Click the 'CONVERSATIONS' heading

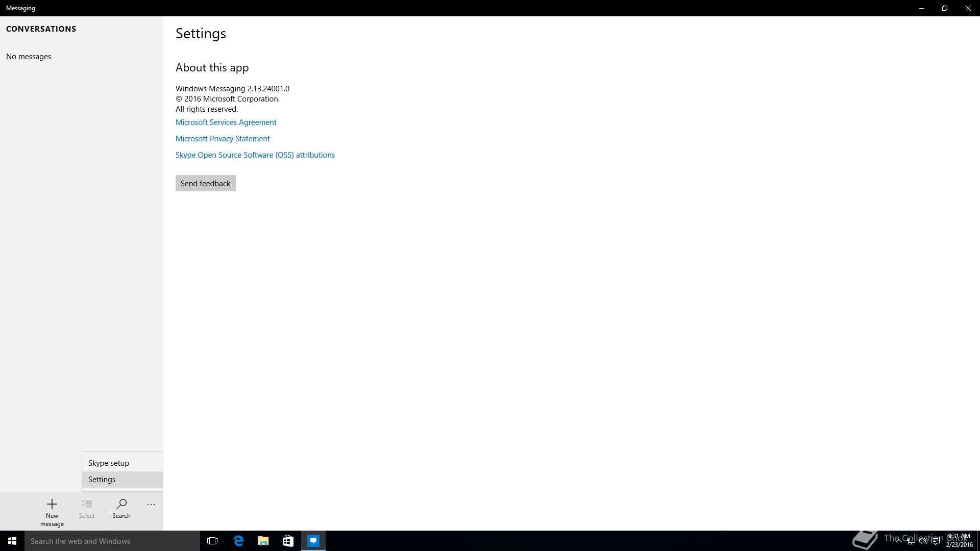coord(41,29)
